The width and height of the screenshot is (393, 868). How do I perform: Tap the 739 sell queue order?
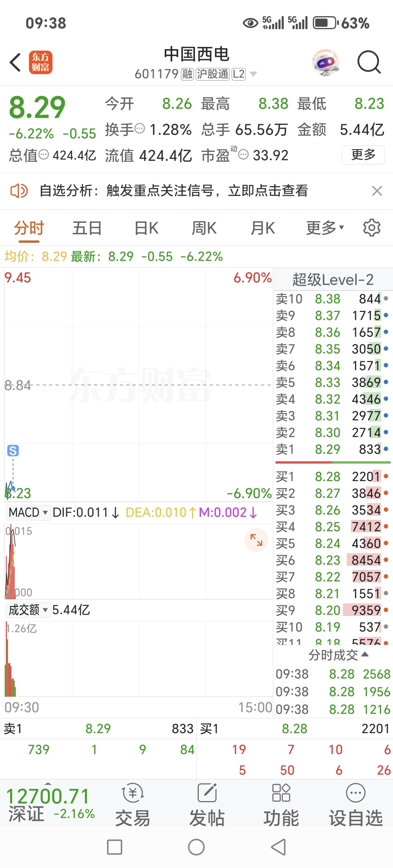pos(39,750)
